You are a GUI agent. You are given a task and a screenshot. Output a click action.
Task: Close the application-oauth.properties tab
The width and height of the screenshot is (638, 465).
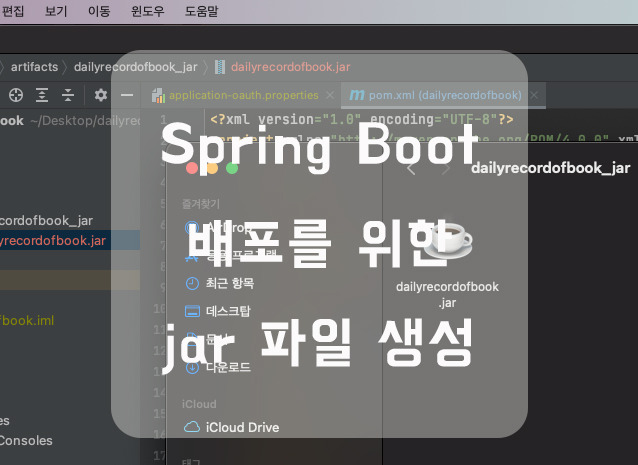click(x=330, y=95)
